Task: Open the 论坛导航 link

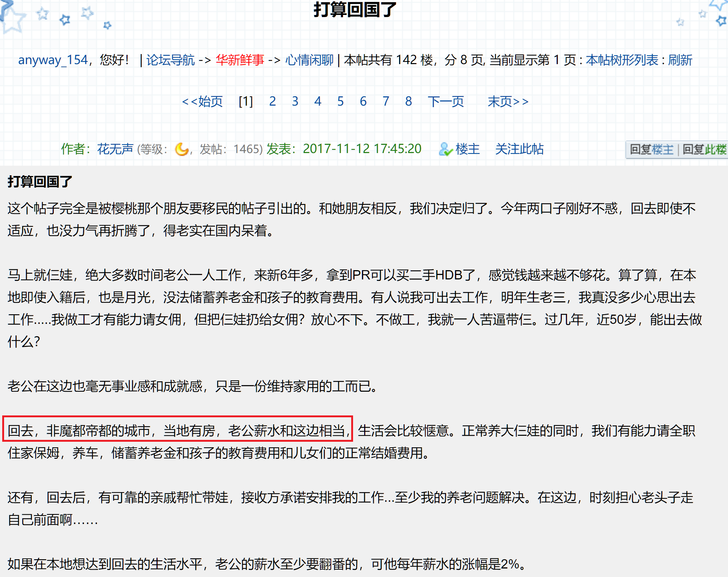Action: pyautogui.click(x=170, y=60)
